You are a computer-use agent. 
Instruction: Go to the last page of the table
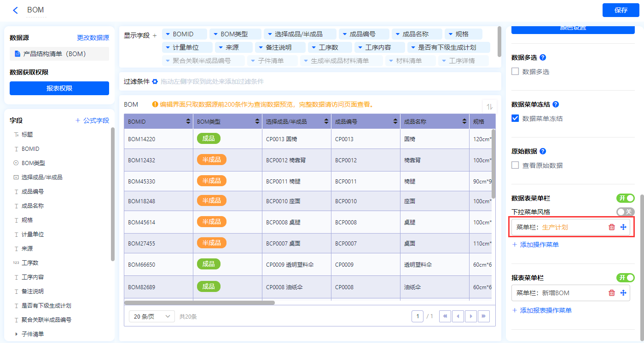(483, 316)
